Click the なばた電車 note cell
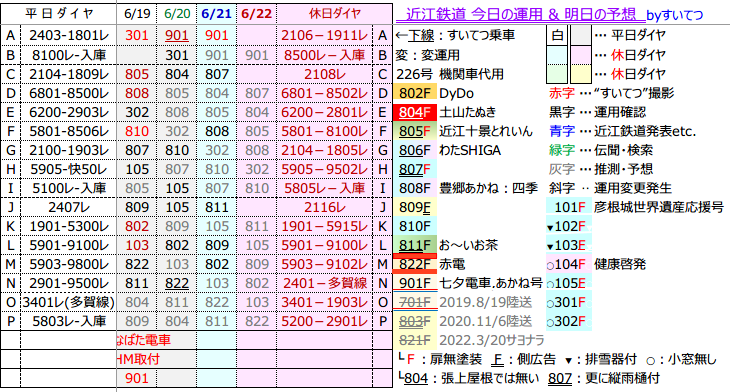 (x=156, y=340)
